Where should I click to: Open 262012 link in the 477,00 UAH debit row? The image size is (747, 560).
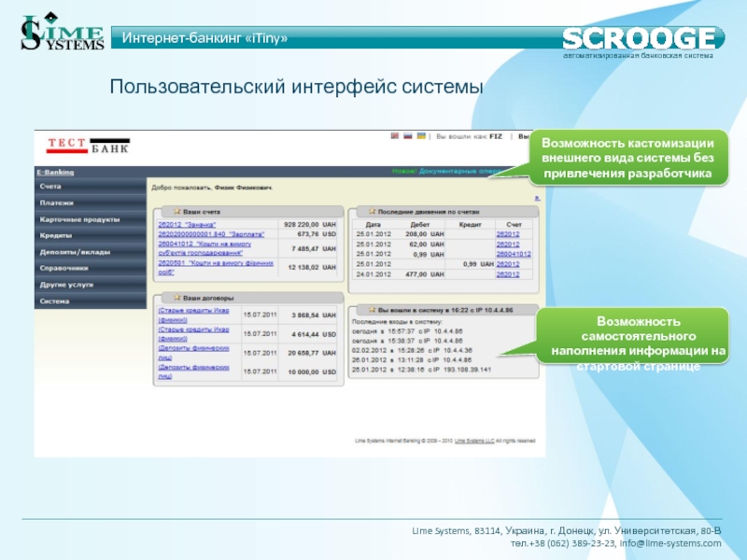click(x=508, y=274)
